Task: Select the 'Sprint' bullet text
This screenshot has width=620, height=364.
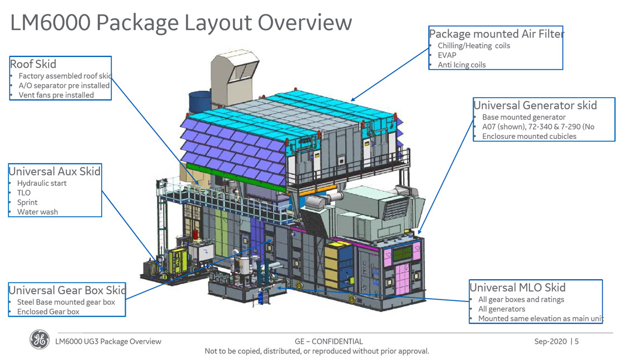Action: [x=27, y=202]
